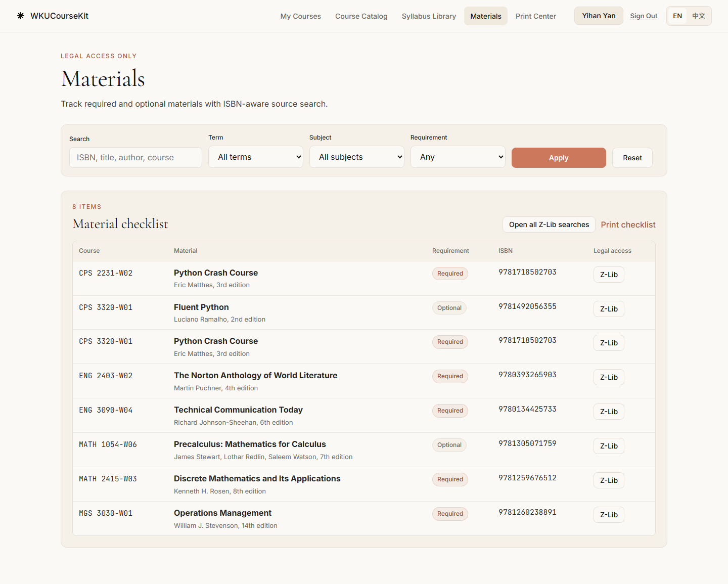Click ISBN 9781260238891

click(x=527, y=512)
